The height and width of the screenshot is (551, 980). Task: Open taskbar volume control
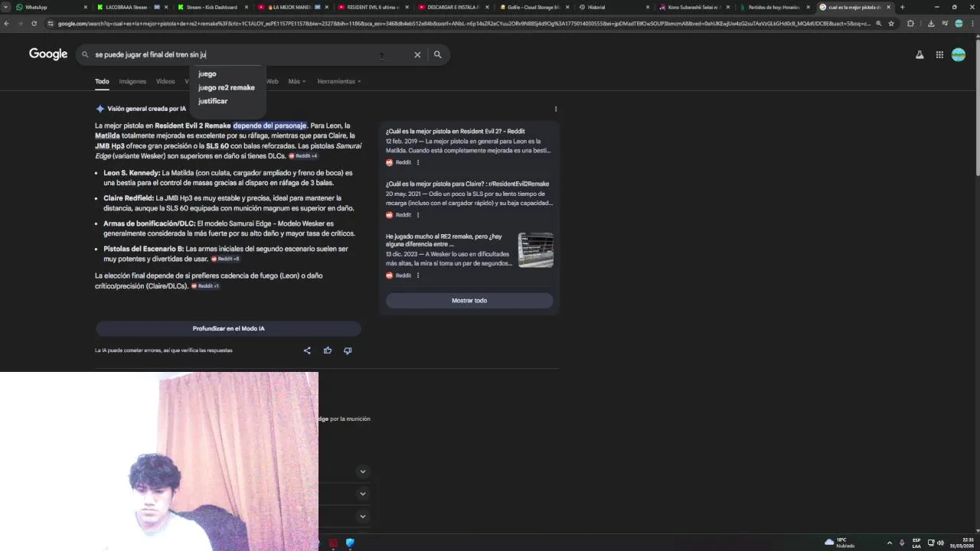(x=941, y=543)
